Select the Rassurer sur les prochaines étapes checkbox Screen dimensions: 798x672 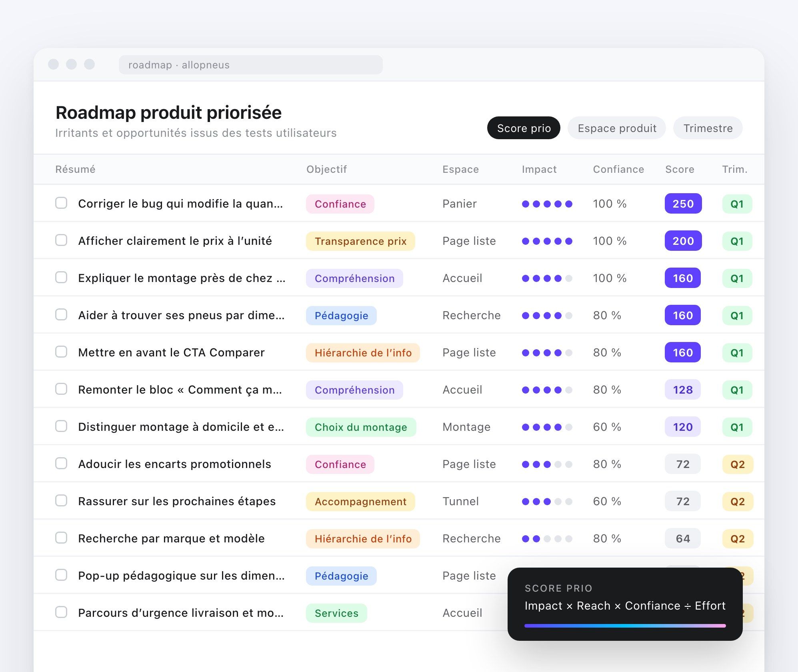point(61,500)
